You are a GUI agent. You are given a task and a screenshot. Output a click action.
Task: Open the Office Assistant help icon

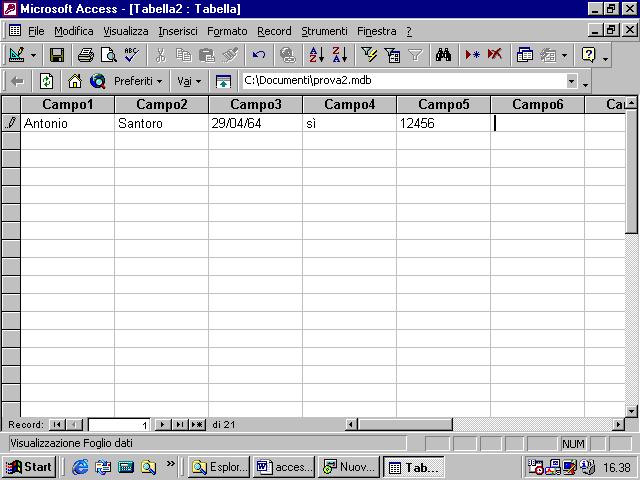[x=589, y=55]
